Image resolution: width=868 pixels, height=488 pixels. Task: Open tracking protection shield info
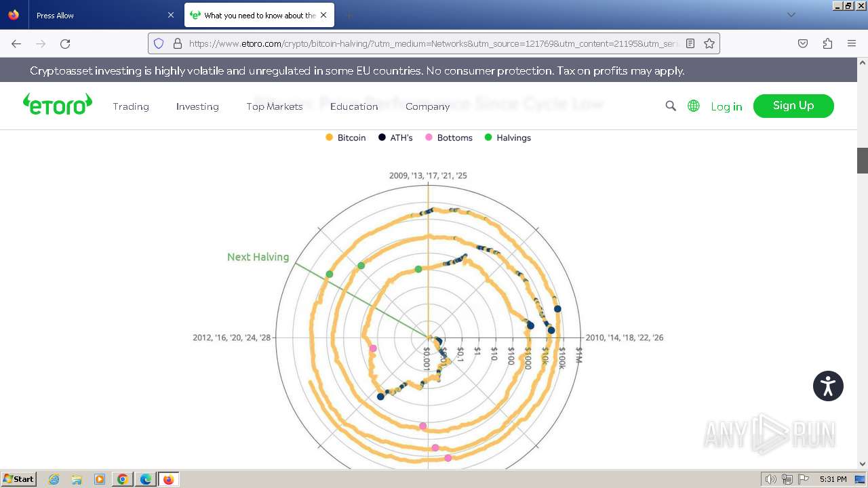(159, 43)
